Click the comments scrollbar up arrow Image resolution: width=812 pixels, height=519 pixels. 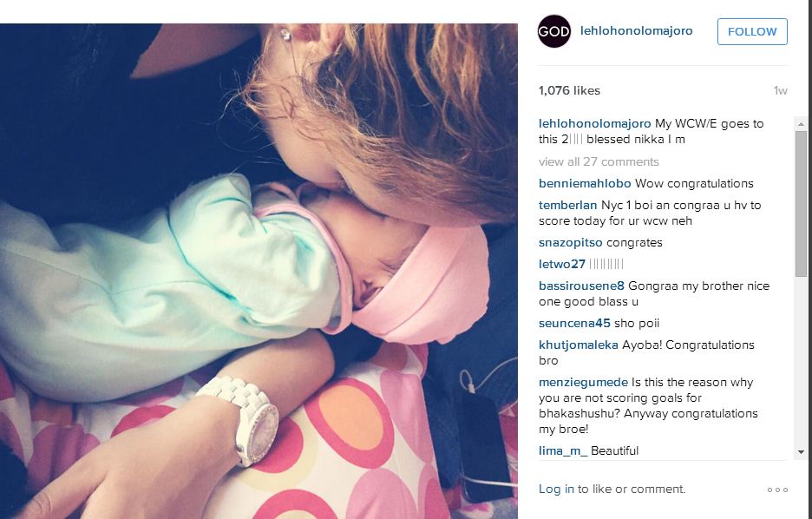point(801,124)
